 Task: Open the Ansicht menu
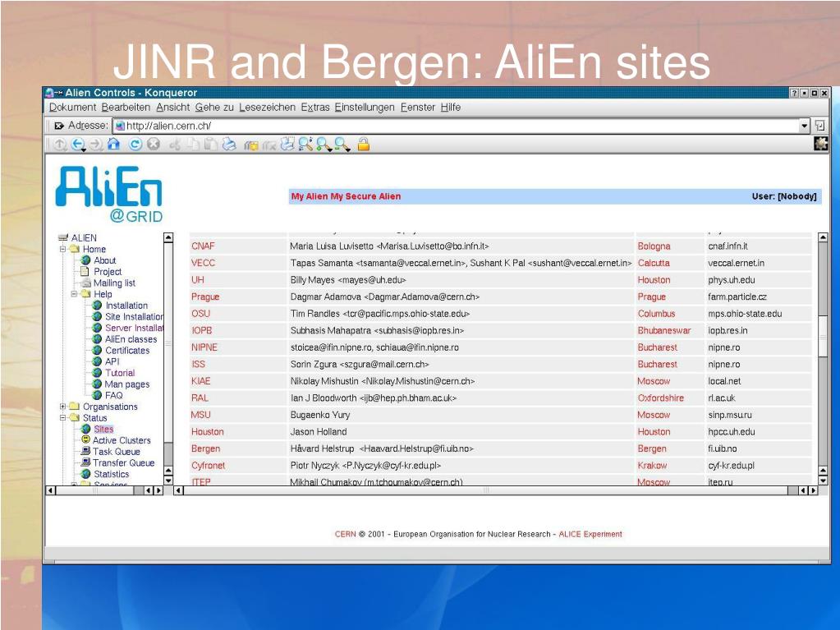(173, 107)
